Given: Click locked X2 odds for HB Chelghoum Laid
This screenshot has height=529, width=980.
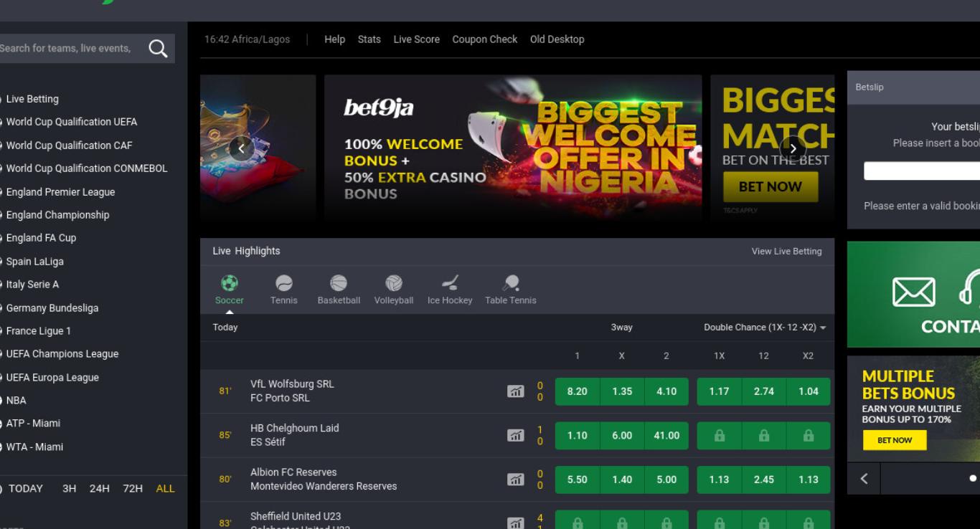Looking at the screenshot, I should [808, 436].
